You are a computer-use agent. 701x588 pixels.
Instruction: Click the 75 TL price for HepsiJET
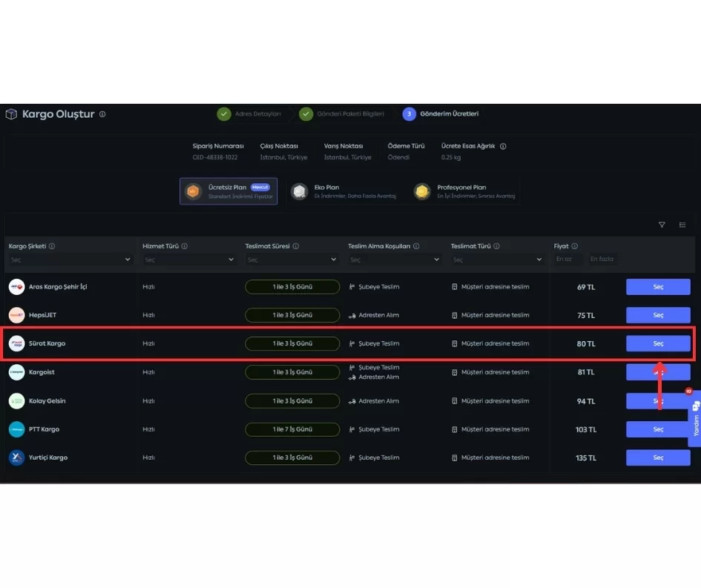coord(586,315)
